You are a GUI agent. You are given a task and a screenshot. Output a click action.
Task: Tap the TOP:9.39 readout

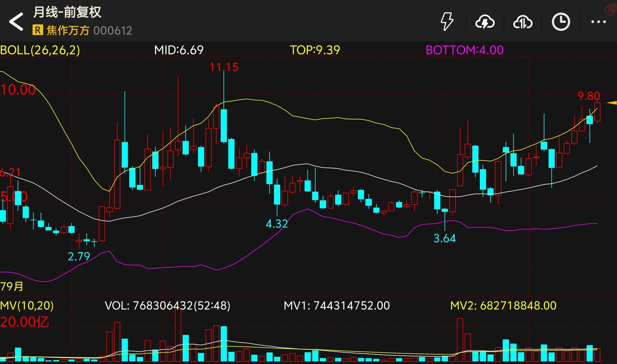click(315, 50)
